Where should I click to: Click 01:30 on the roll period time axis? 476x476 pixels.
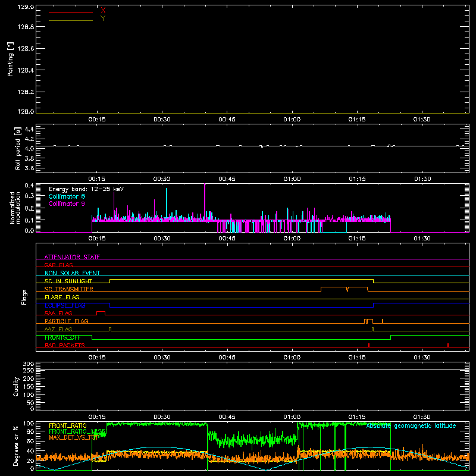pos(422,179)
